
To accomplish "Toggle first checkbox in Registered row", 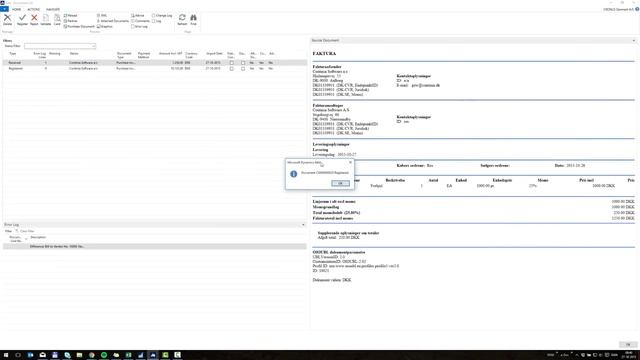I will click(231, 69).
